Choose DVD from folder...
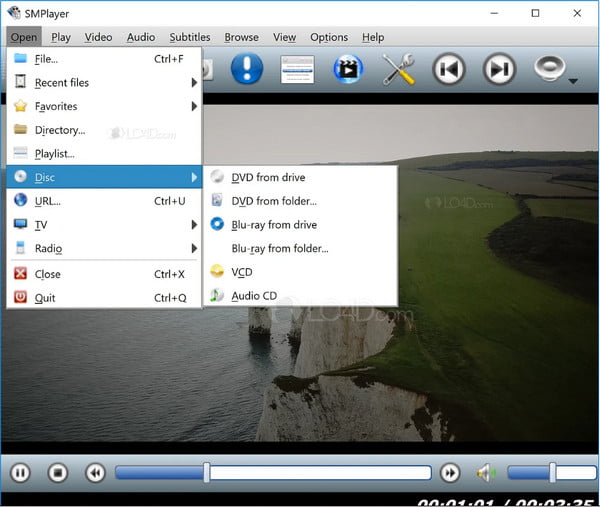The image size is (600, 507). point(300,201)
